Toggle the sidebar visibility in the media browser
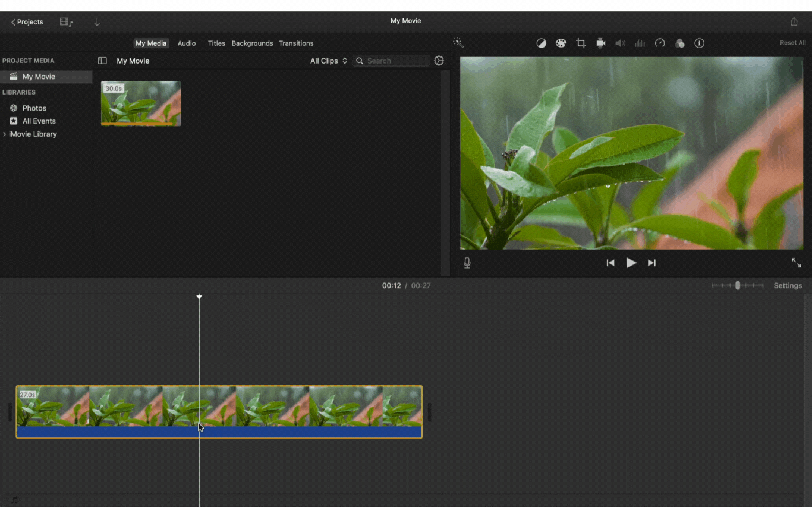 (x=102, y=60)
